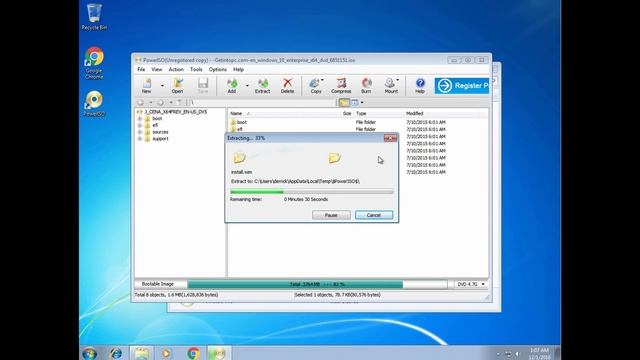
Task: Click the Copy disc toolbar icon
Action: coord(315,86)
